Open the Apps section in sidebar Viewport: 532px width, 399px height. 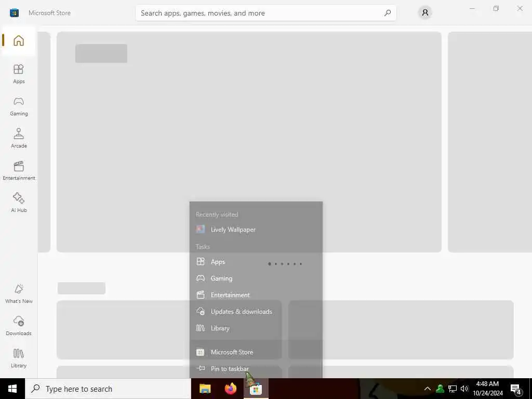pos(19,74)
